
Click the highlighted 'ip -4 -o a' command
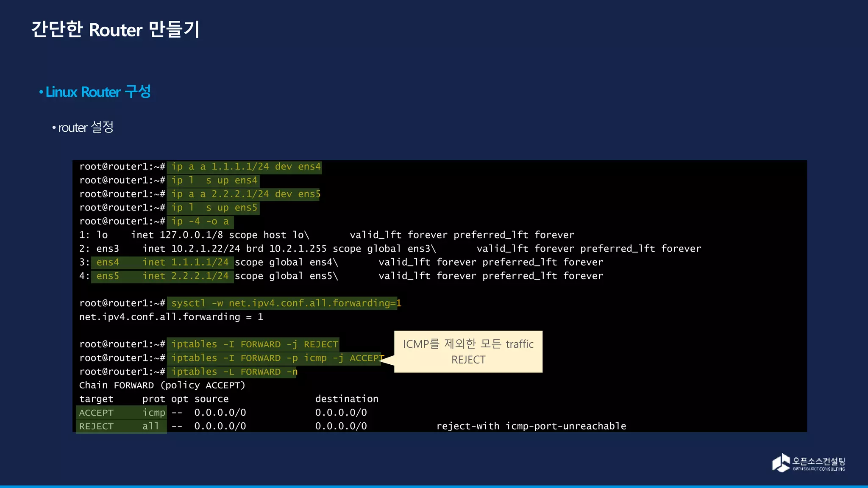[x=200, y=222]
